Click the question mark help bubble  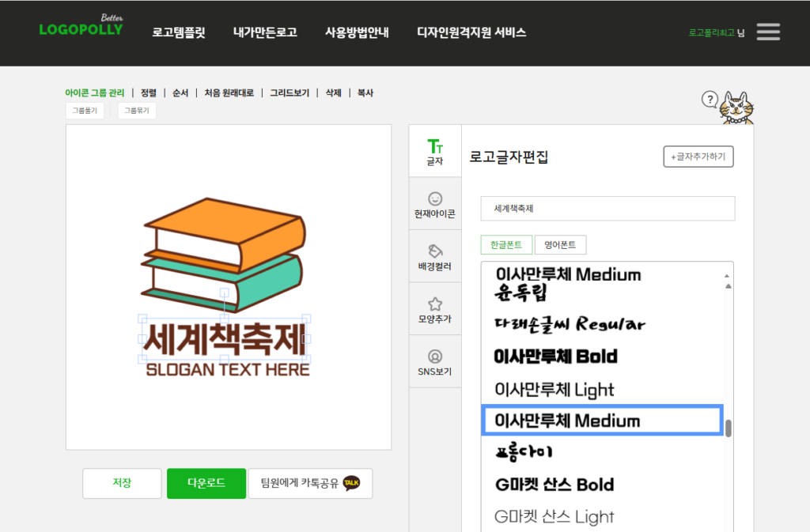tap(710, 99)
